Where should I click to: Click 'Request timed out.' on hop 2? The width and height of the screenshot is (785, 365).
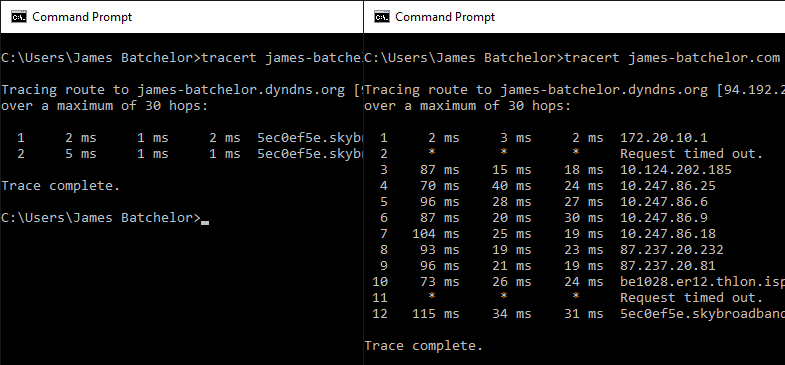coord(691,154)
